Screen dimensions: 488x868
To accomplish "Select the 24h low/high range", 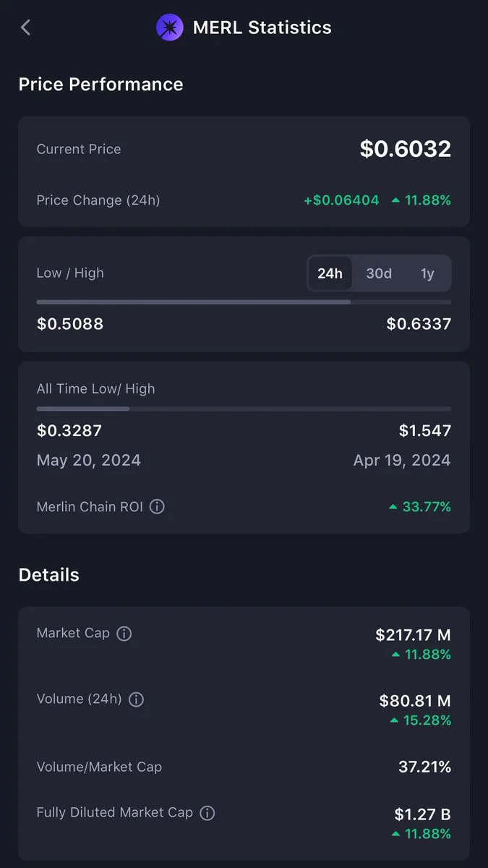I will point(330,273).
